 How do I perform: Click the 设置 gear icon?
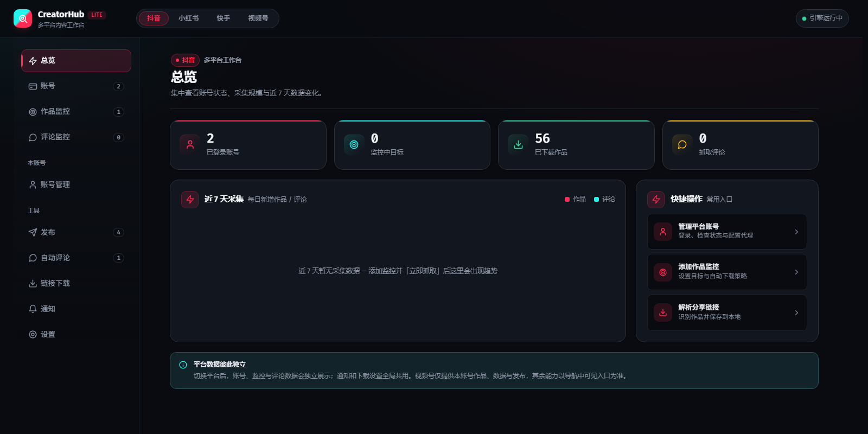tap(33, 335)
